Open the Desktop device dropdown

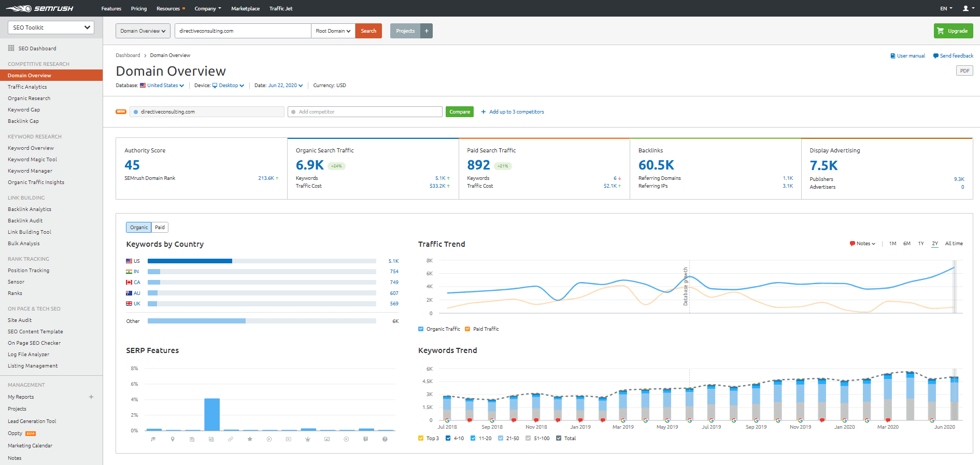click(231, 86)
